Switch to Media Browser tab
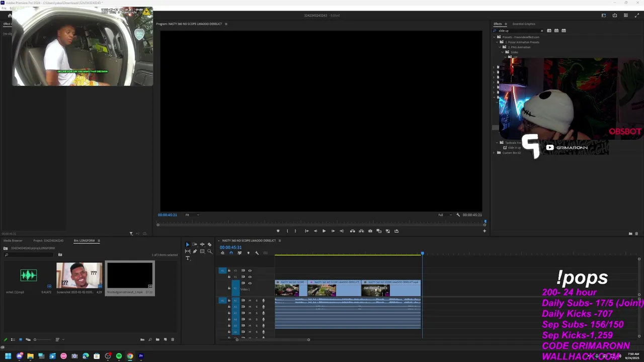644x362 pixels. 13,240
